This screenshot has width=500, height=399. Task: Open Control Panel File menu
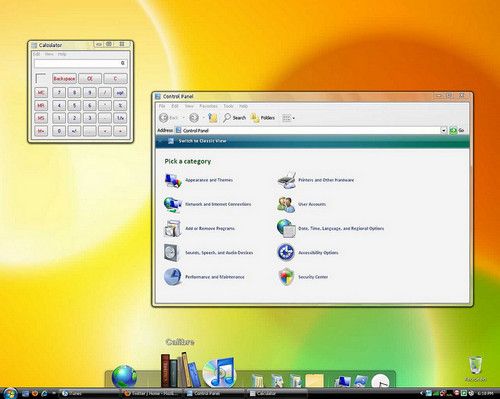[x=162, y=106]
